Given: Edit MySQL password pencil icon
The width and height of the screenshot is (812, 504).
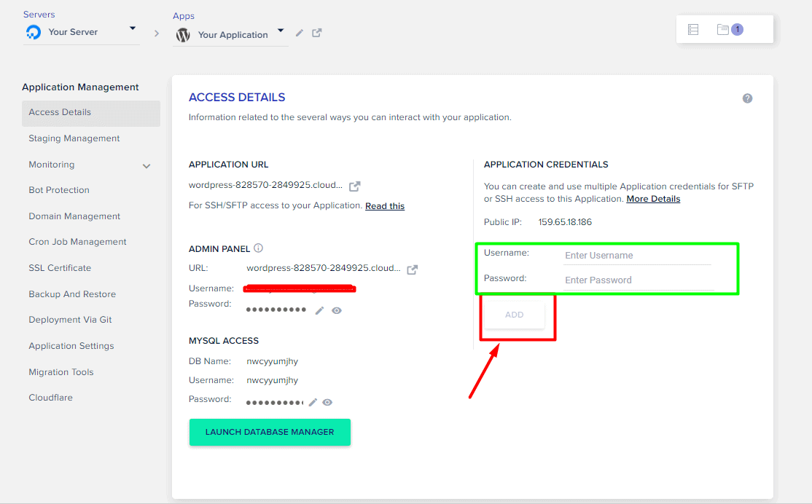Looking at the screenshot, I should (x=313, y=402).
